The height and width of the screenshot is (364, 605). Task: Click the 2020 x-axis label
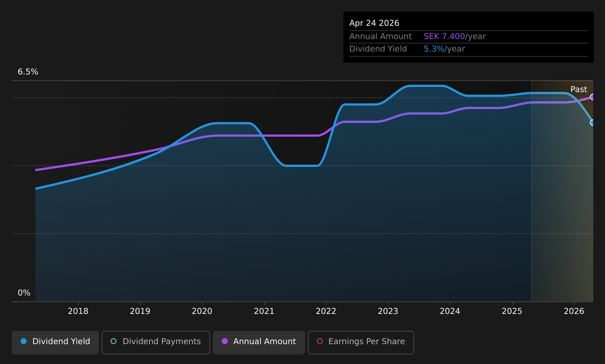(x=202, y=311)
